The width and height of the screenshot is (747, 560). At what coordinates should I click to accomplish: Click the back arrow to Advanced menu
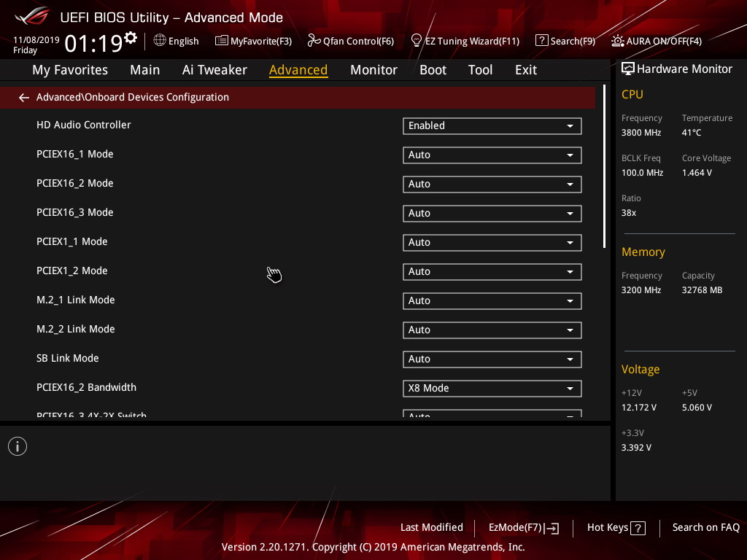point(23,98)
